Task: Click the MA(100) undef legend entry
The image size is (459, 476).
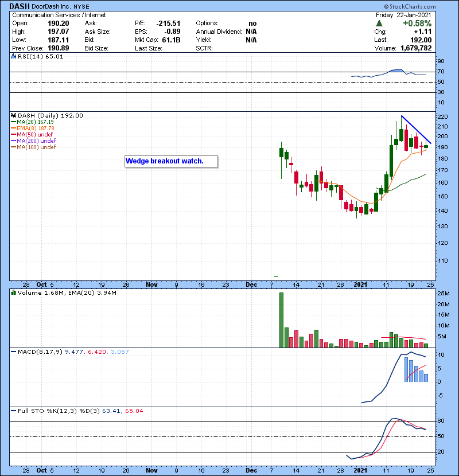Action: (x=36, y=147)
